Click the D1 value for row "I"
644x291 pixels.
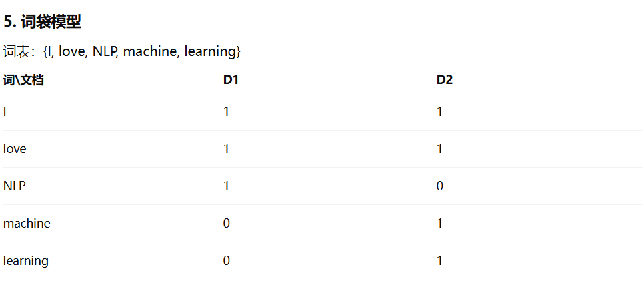227,112
